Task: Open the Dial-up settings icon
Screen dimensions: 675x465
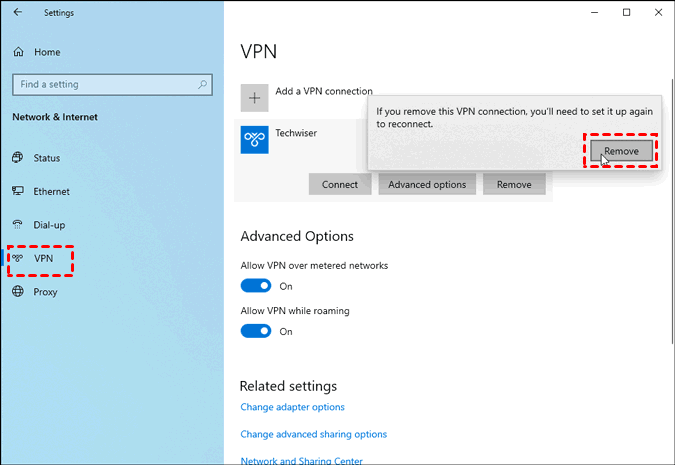Action: (18, 225)
